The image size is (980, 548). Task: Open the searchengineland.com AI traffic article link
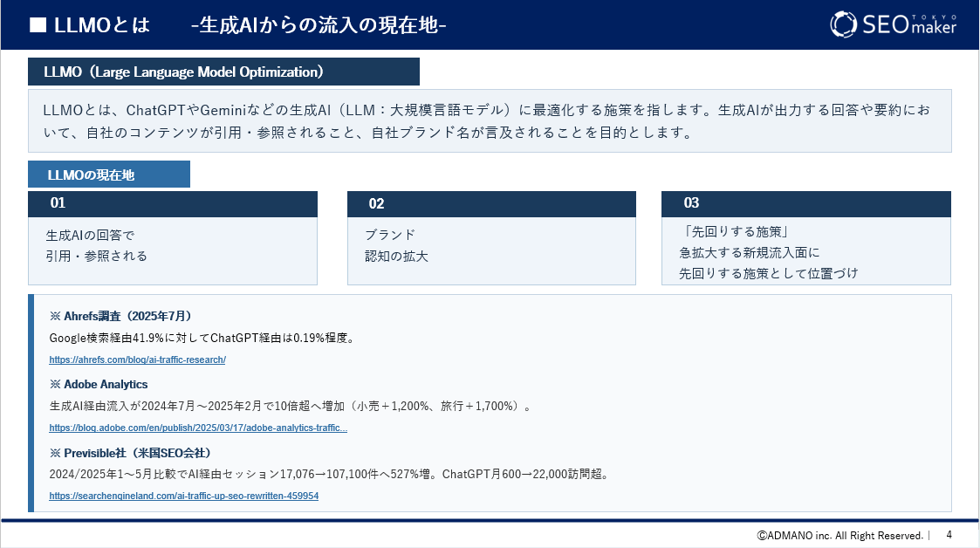coord(184,496)
